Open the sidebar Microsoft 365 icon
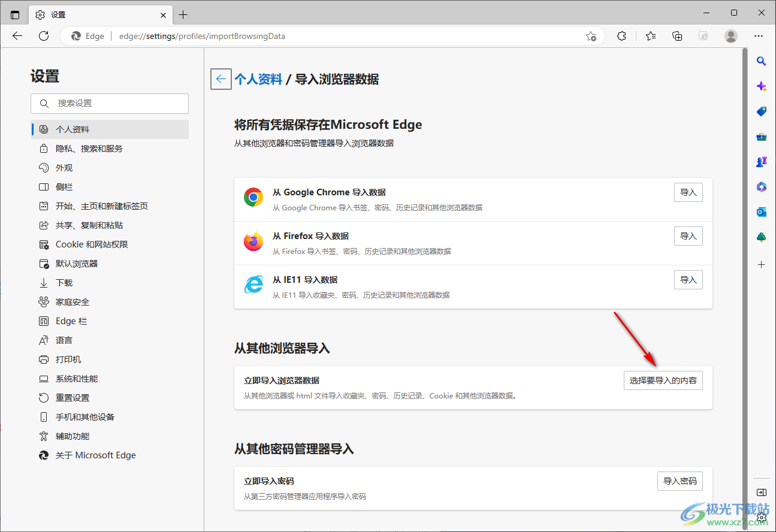The width and height of the screenshot is (776, 532). point(762,187)
